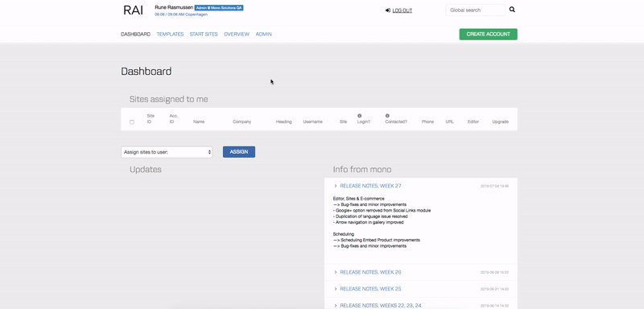Click the Phone column header
This screenshot has height=309, width=644.
[427, 122]
